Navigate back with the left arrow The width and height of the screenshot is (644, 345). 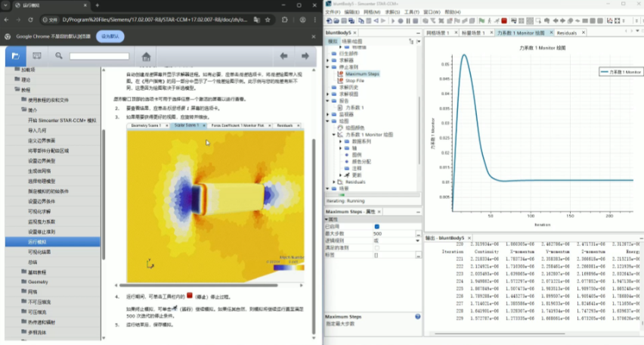point(283,55)
